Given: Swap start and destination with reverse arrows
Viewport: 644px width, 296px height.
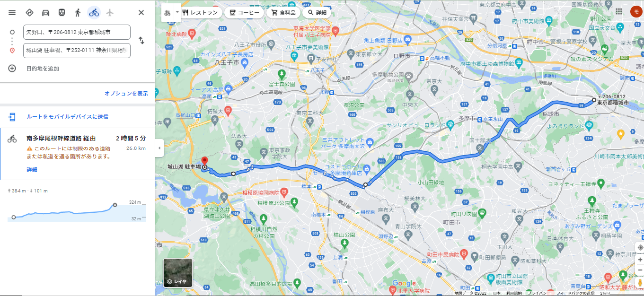Looking at the screenshot, I should pos(141,41).
